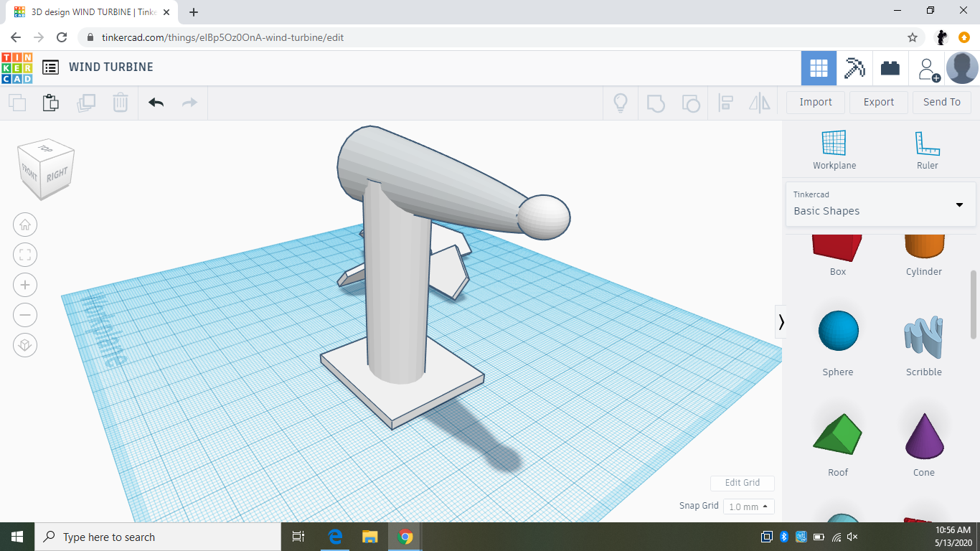The image size is (980, 551).
Task: Switch to Blocks view with the pickaxe icon
Action: [x=854, y=67]
